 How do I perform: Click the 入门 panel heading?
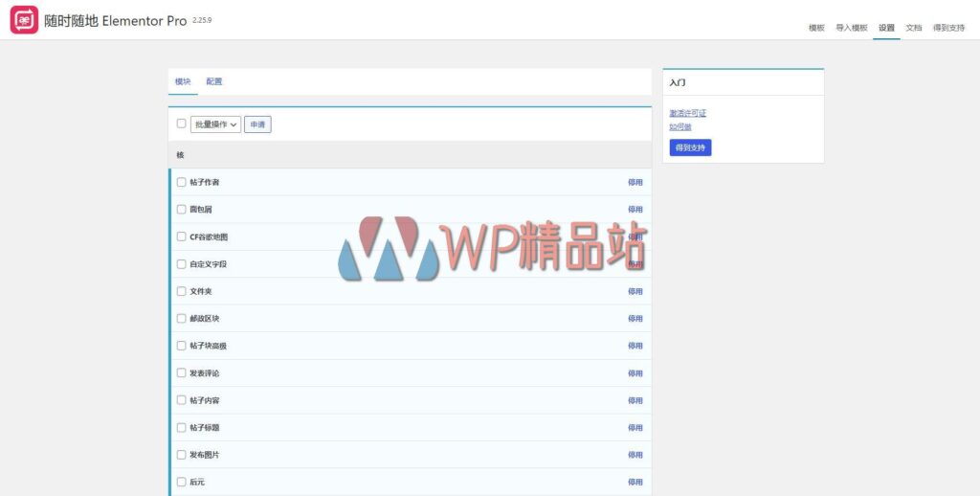677,82
